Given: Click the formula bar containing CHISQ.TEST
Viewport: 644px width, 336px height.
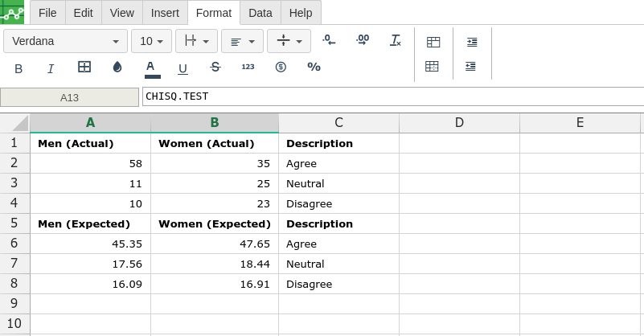Looking at the screenshot, I should 392,96.
